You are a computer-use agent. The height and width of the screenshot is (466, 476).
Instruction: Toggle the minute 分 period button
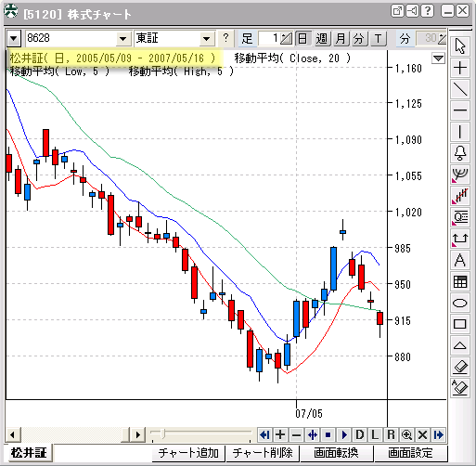359,39
